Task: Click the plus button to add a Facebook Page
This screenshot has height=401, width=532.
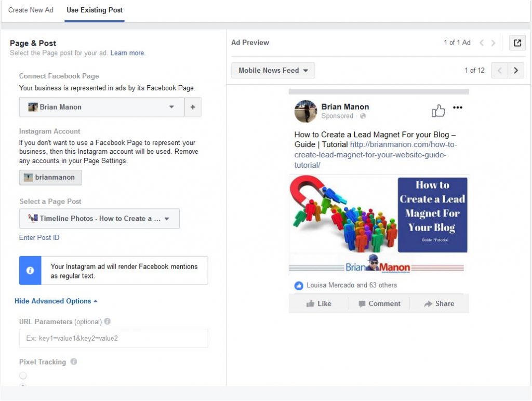Action: [x=193, y=107]
